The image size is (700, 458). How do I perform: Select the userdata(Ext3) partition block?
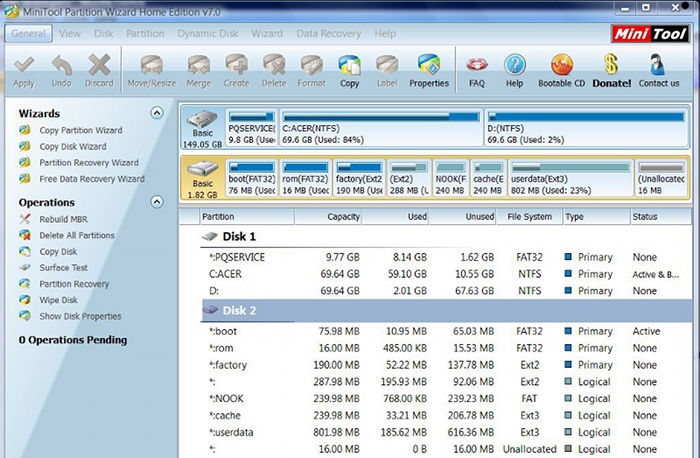pyautogui.click(x=571, y=179)
